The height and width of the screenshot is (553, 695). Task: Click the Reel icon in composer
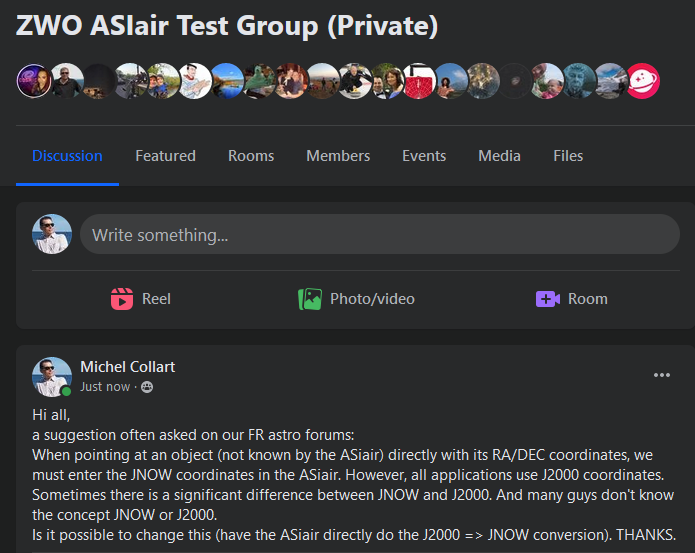122,299
